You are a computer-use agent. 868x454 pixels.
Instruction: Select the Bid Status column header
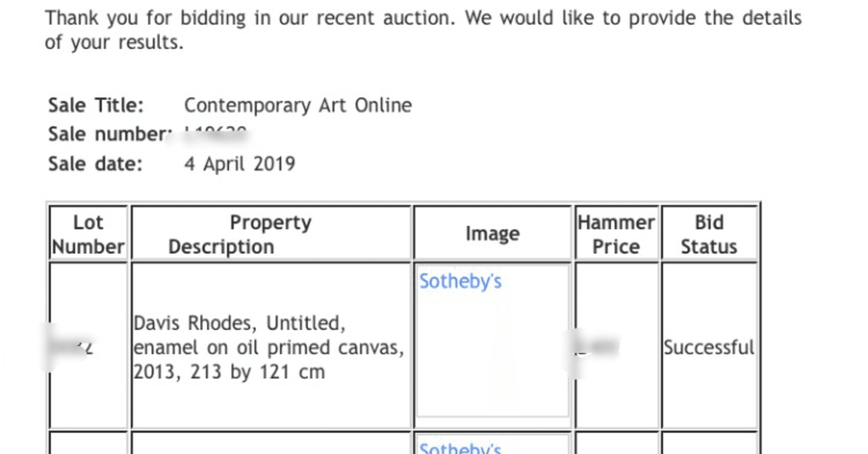(709, 234)
